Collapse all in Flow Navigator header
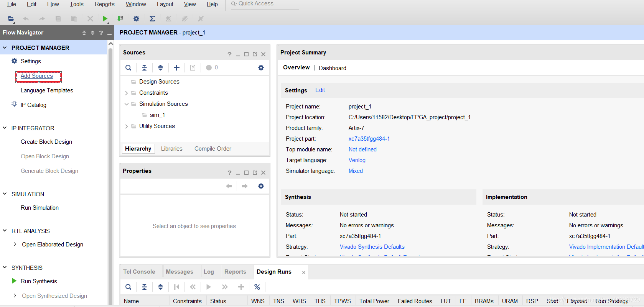 [84, 33]
